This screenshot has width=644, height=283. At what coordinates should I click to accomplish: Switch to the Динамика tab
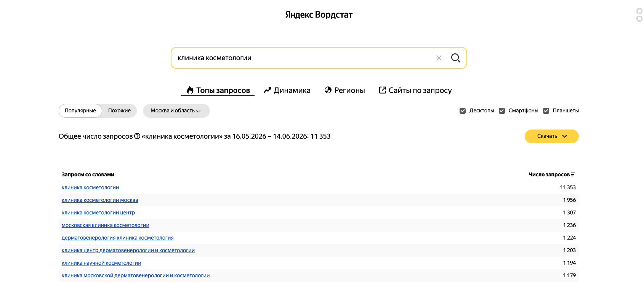coord(287,90)
